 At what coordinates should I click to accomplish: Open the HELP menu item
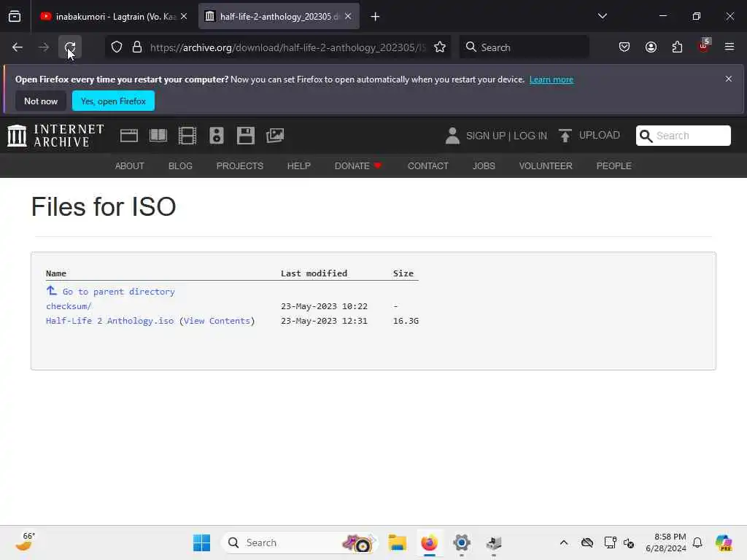coord(298,166)
